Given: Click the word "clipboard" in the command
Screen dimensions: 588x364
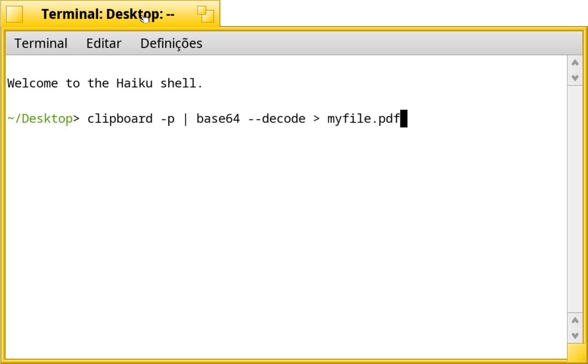Looking at the screenshot, I should click(120, 118).
